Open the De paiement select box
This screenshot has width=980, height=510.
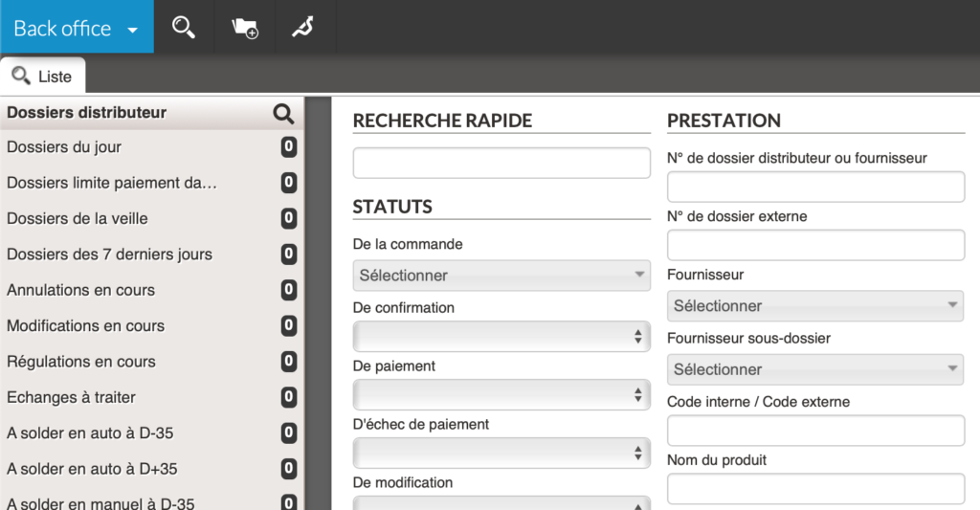click(x=501, y=394)
